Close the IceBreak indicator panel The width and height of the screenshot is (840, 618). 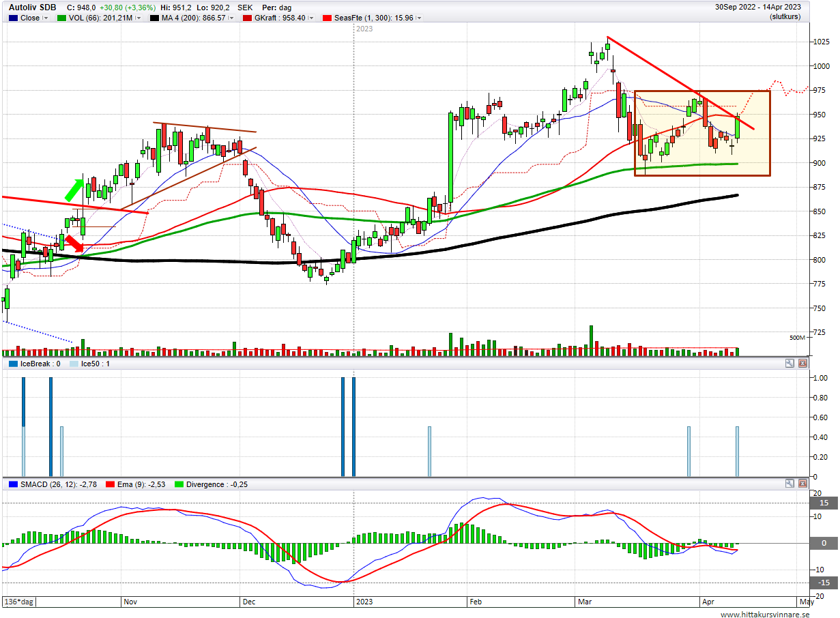(802, 364)
